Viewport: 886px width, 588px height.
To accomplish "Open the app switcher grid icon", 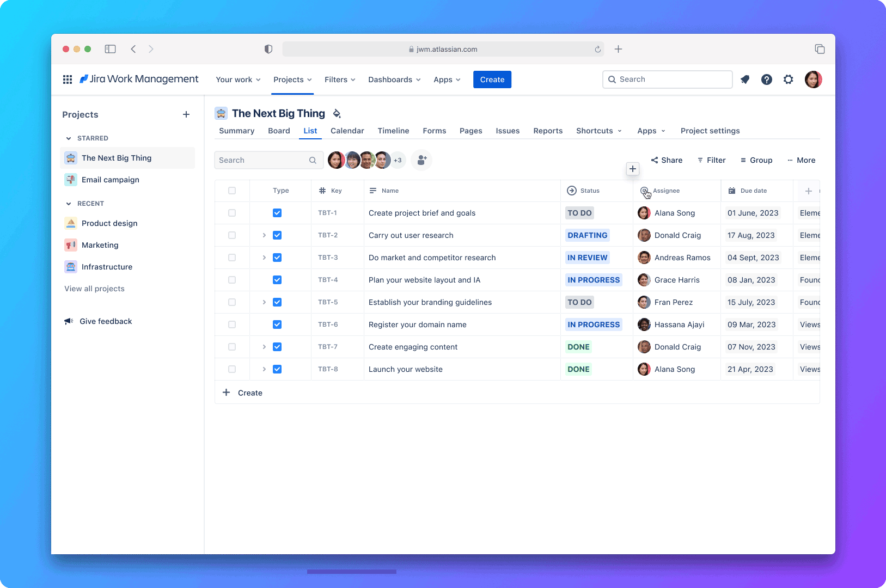I will pyautogui.click(x=67, y=79).
